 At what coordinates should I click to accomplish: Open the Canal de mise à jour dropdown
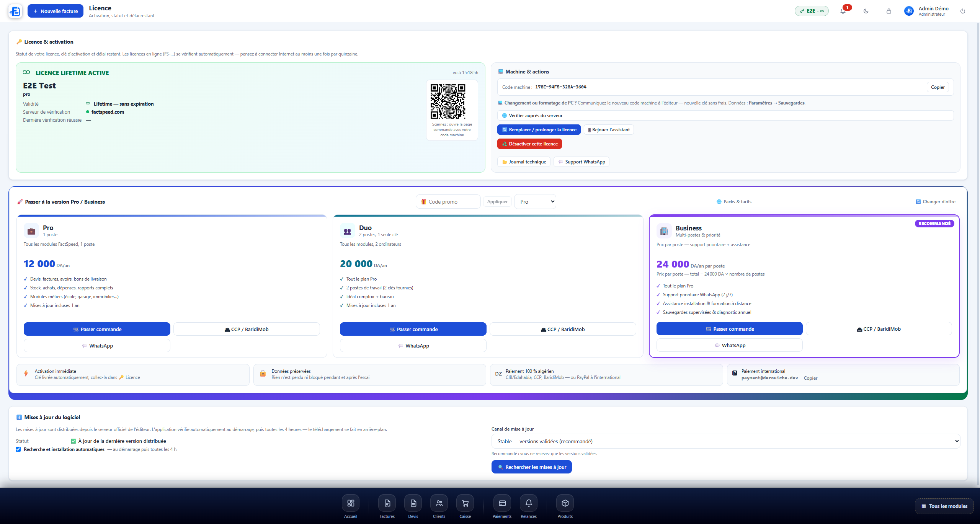pyautogui.click(x=726, y=441)
